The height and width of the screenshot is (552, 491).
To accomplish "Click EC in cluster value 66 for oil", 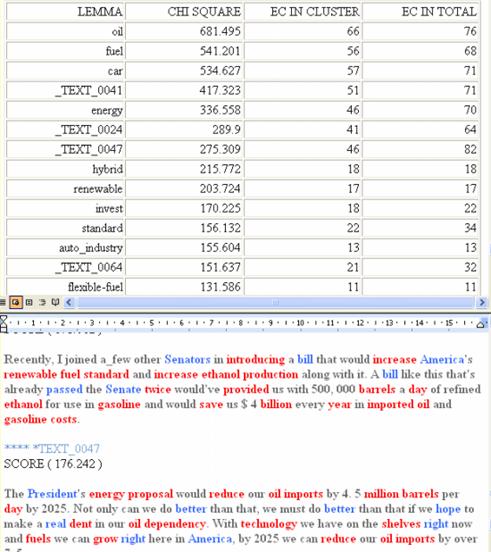I will pyautogui.click(x=353, y=31).
